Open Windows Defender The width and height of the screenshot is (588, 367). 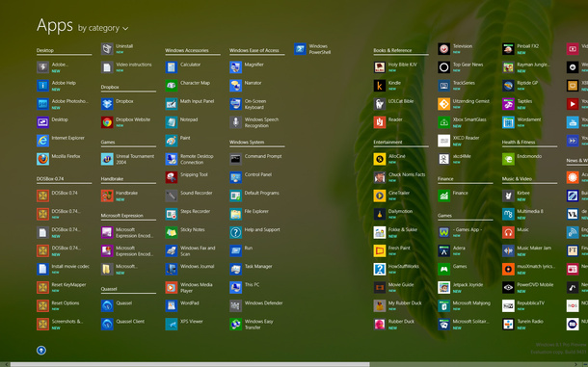click(x=256, y=306)
